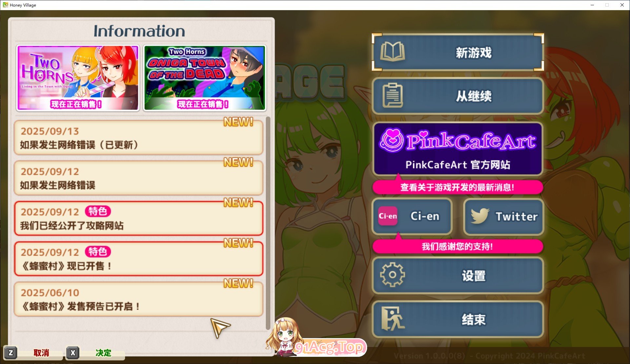Image resolution: width=630 pixels, height=364 pixels.
Task: Open Oniga Town of the Dead banner
Action: point(205,78)
